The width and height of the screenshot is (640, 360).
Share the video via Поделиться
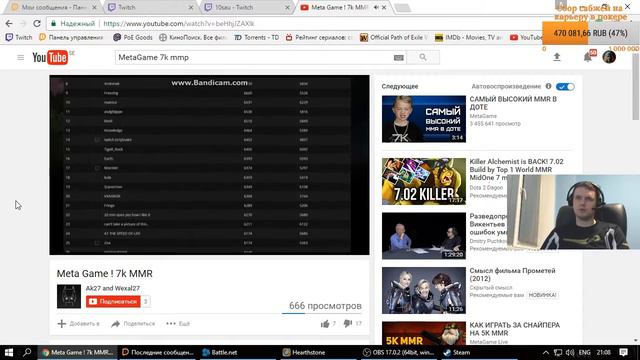click(133, 324)
